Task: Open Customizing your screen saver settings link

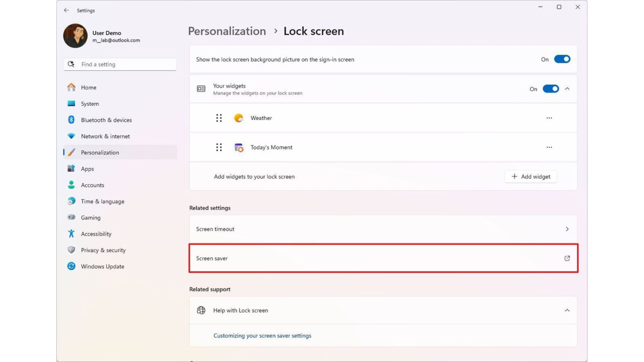Action: tap(262, 336)
